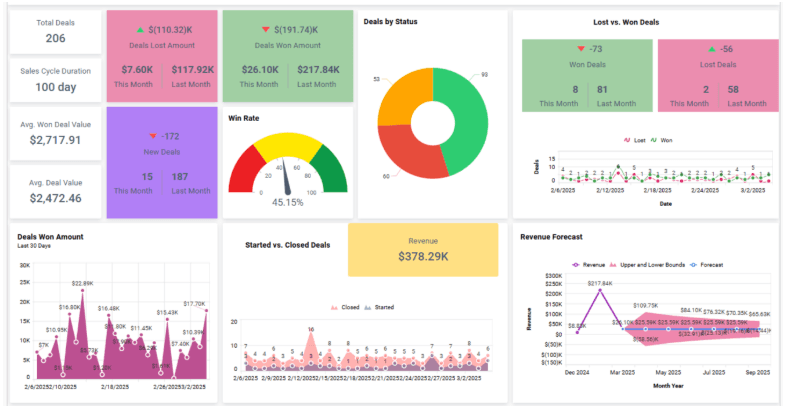Click the Win Rate 45.15% reading
Viewport: 790px width, 409px height.
[x=288, y=202]
